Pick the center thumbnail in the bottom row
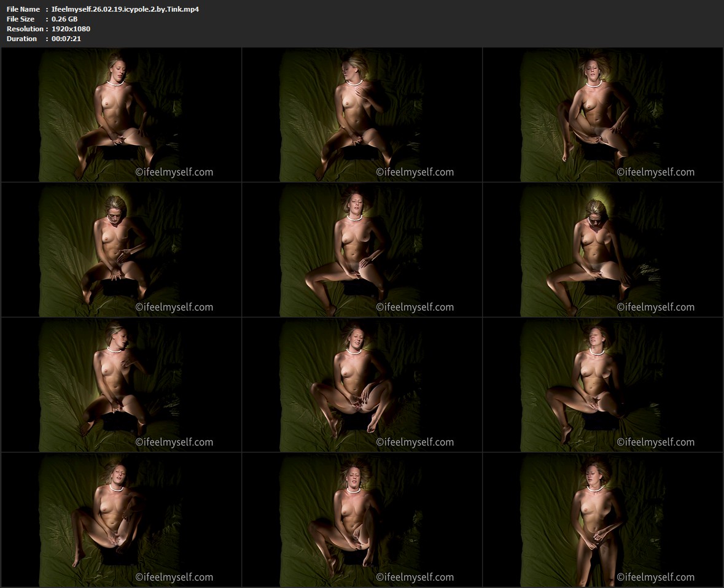The height and width of the screenshot is (588, 724). click(x=362, y=520)
